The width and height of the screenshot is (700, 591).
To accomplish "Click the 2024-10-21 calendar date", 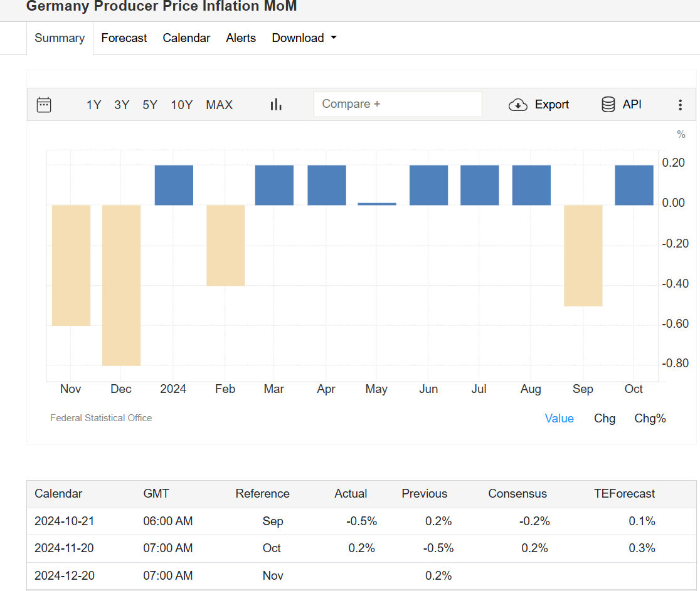I will 64,521.
